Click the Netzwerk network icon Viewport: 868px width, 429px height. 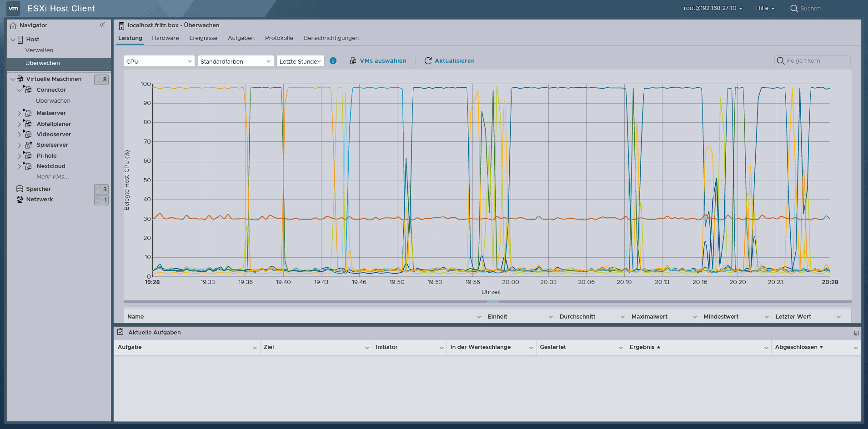point(20,199)
